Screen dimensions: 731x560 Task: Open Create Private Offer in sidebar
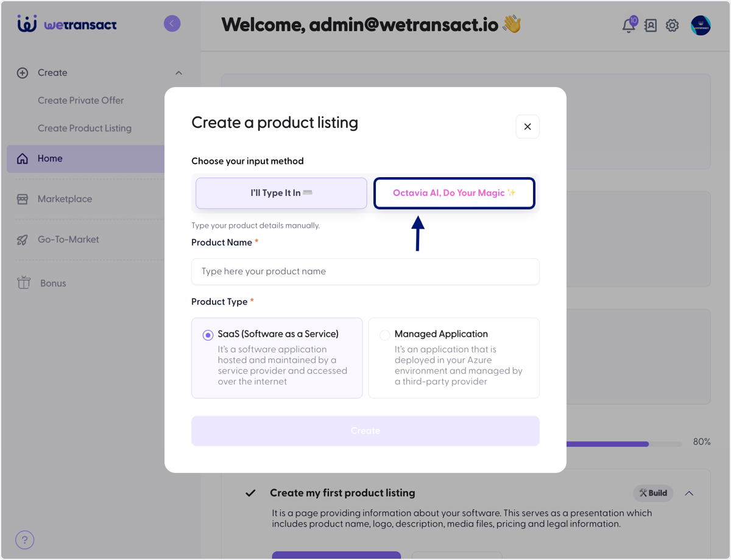point(80,100)
